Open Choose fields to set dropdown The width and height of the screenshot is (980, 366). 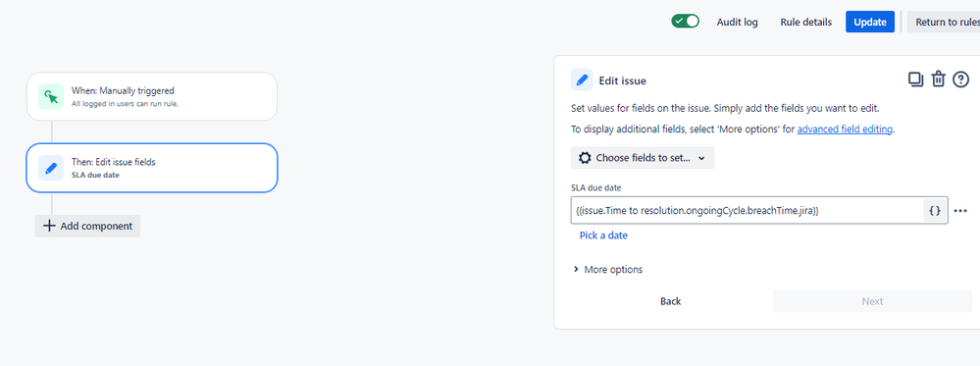pyautogui.click(x=643, y=158)
